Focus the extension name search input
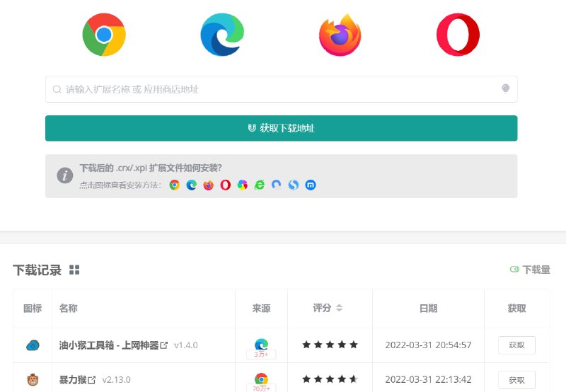This screenshot has width=566, height=392. coord(281,89)
